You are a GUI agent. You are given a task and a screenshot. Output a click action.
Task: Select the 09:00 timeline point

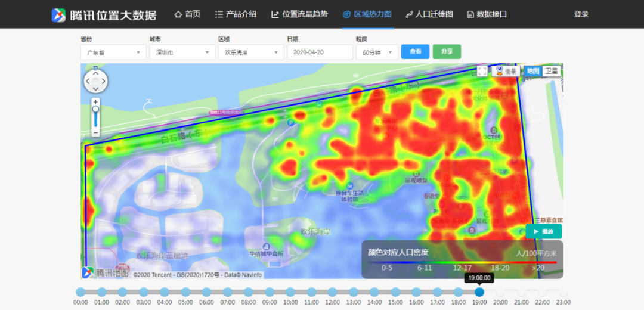click(270, 292)
